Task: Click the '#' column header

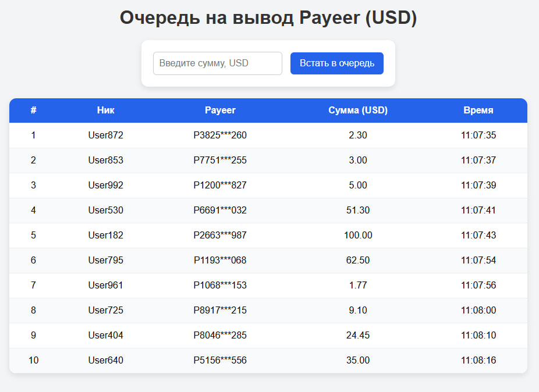Action: (x=34, y=110)
